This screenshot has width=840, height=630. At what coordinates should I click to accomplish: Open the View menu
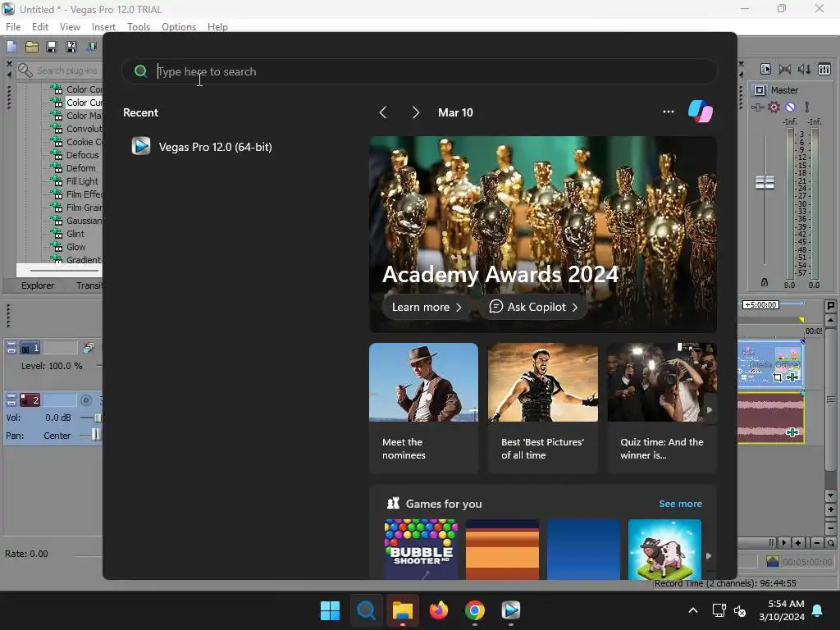click(71, 27)
